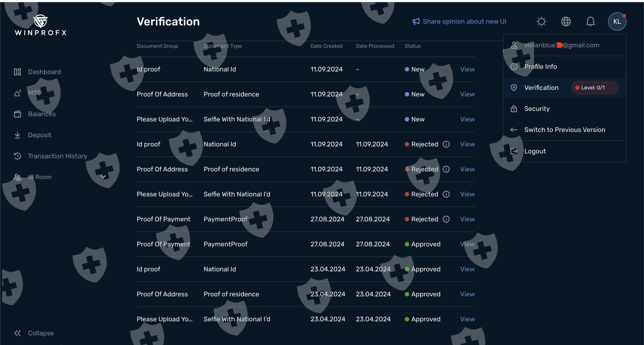Image resolution: width=644 pixels, height=345 pixels.
Task: Go to MT5 in sidebar
Action: (x=34, y=93)
